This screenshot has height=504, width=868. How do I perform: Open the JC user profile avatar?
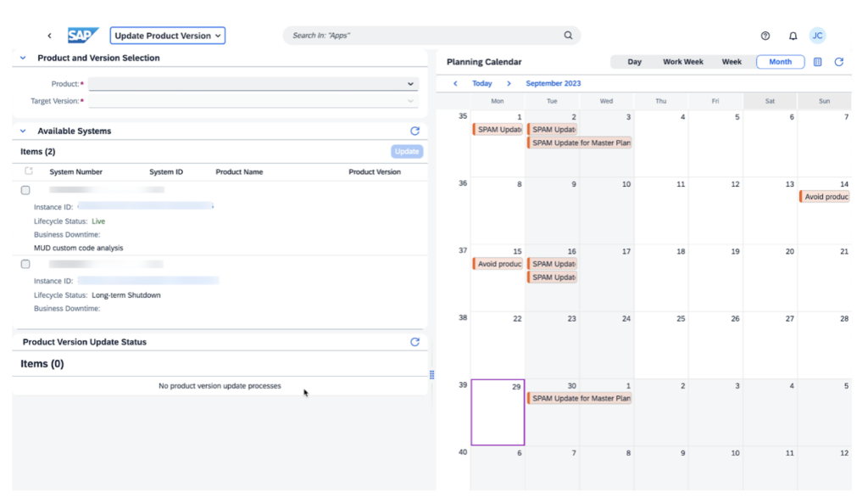(817, 36)
